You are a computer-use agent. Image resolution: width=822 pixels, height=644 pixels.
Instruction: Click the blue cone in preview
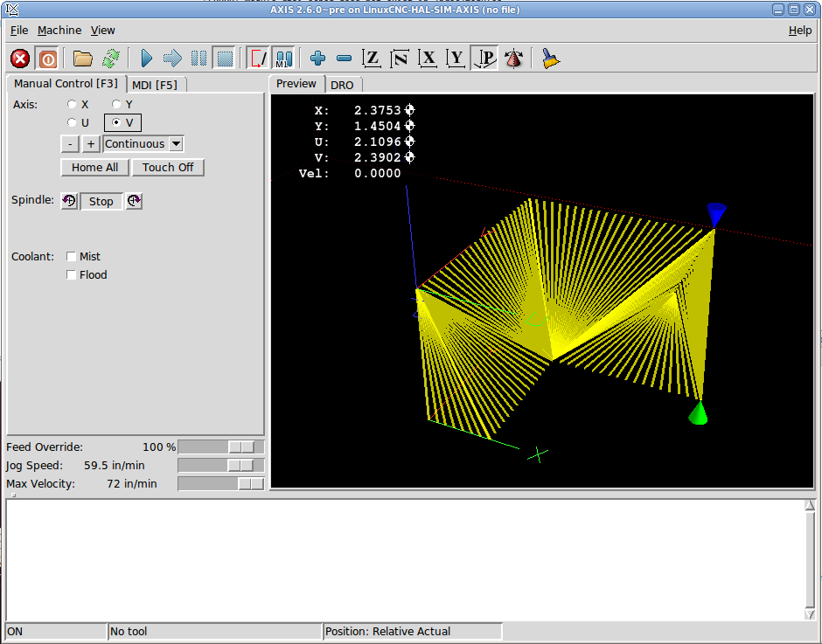pyautogui.click(x=716, y=215)
